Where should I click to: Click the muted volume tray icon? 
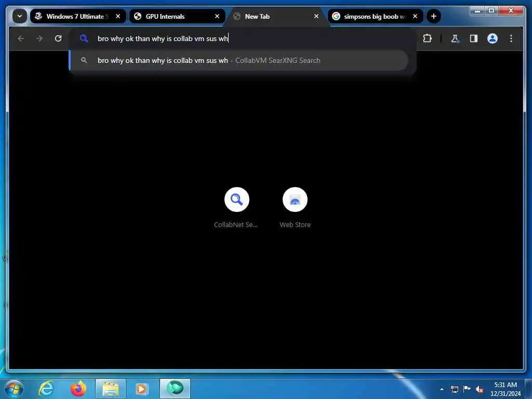(x=480, y=389)
